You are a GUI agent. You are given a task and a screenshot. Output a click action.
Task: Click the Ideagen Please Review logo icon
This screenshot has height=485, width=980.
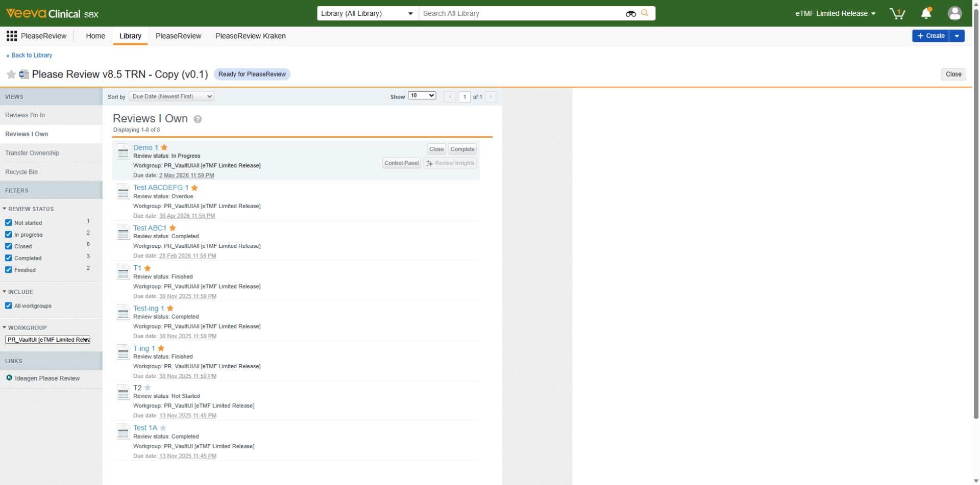pyautogui.click(x=9, y=378)
